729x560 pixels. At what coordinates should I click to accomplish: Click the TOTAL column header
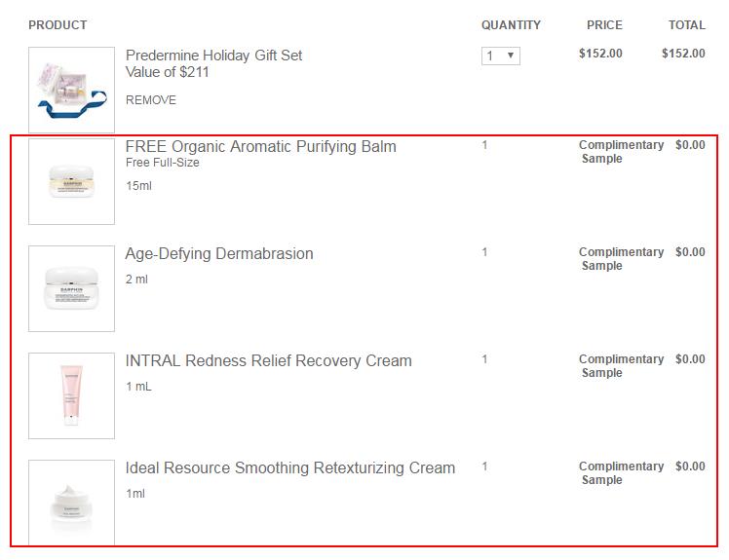(687, 25)
